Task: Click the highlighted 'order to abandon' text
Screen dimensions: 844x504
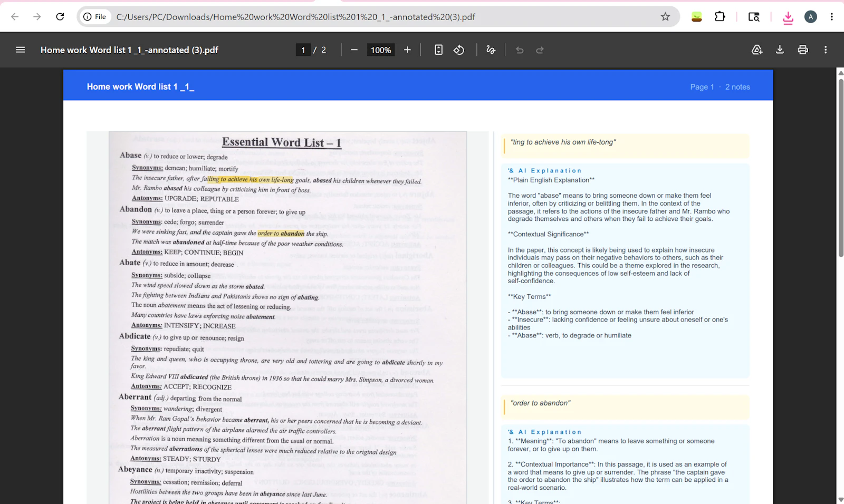Action: [x=281, y=233]
